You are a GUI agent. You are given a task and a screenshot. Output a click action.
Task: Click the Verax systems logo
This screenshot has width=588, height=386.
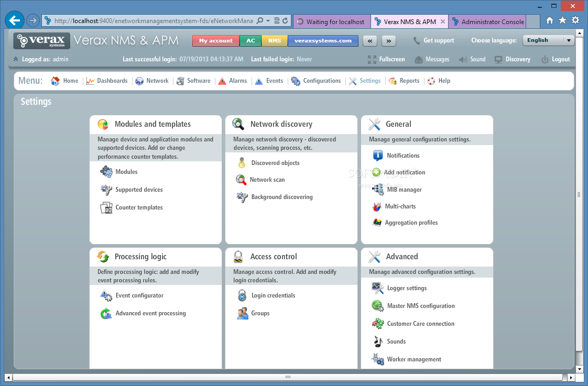[x=41, y=40]
